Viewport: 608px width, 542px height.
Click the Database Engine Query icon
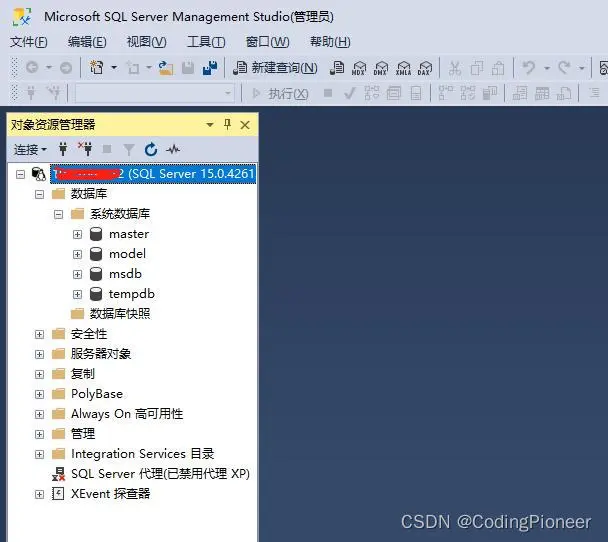pos(337,68)
